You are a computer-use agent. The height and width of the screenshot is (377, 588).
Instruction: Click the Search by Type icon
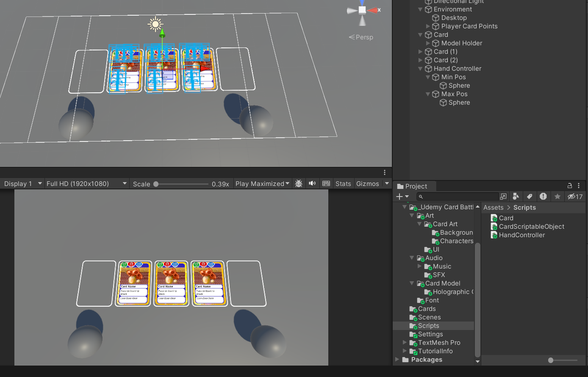click(x=516, y=197)
